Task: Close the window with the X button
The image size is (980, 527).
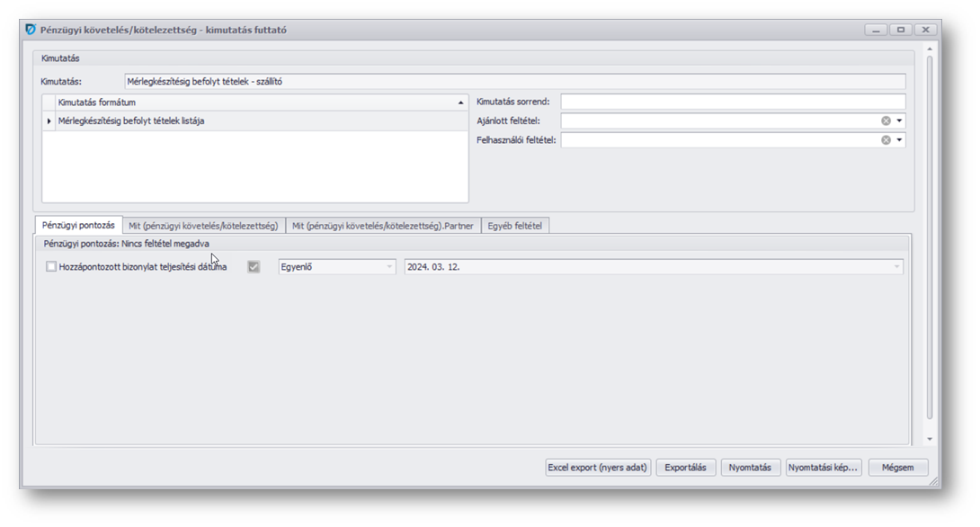Action: pos(925,30)
